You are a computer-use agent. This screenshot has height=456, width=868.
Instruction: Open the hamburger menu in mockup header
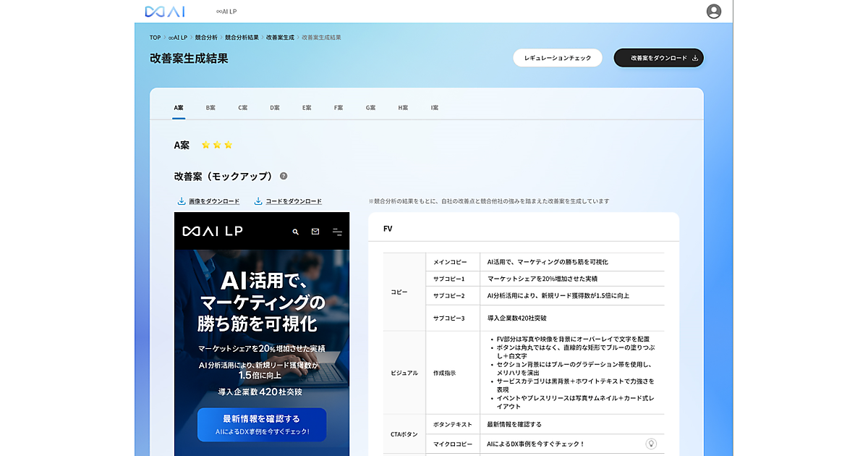pyautogui.click(x=337, y=232)
